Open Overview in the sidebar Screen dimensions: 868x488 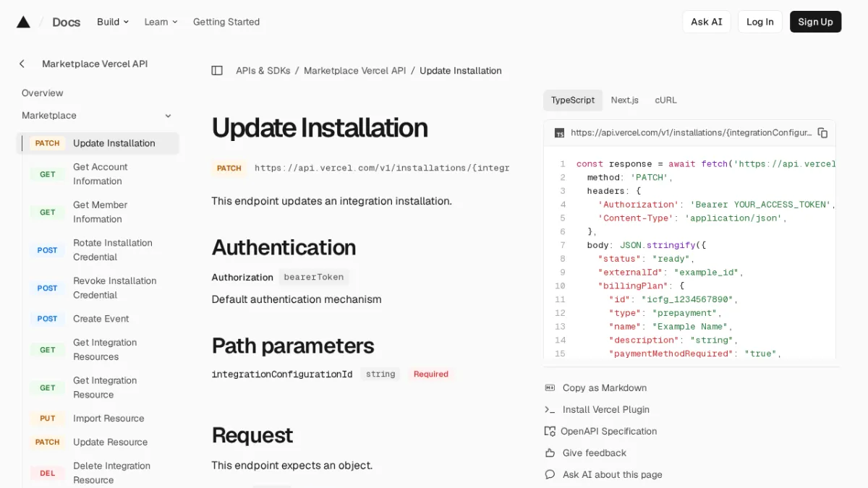pos(43,93)
